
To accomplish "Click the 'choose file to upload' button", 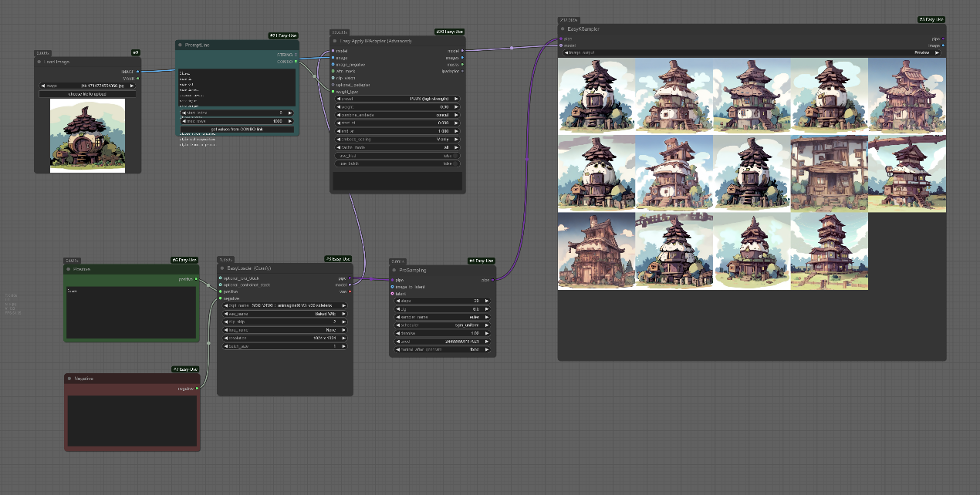I will pos(87,94).
